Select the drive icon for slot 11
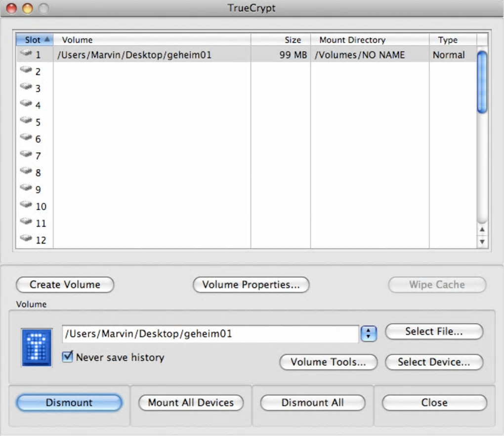The height and width of the screenshot is (436, 504). [26, 221]
